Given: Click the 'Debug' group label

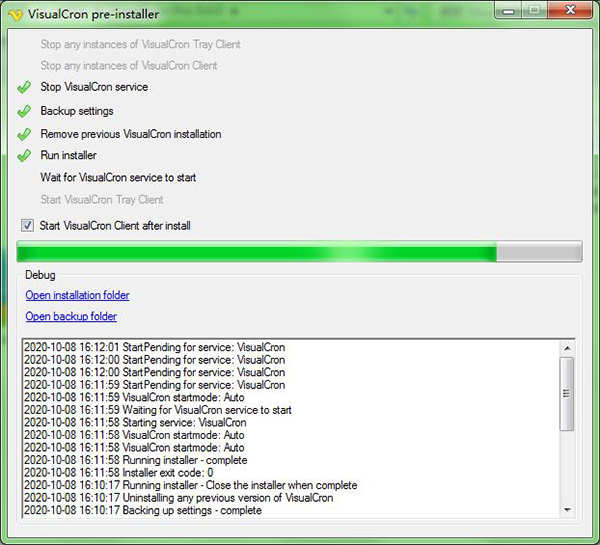Looking at the screenshot, I should pyautogui.click(x=40, y=275).
